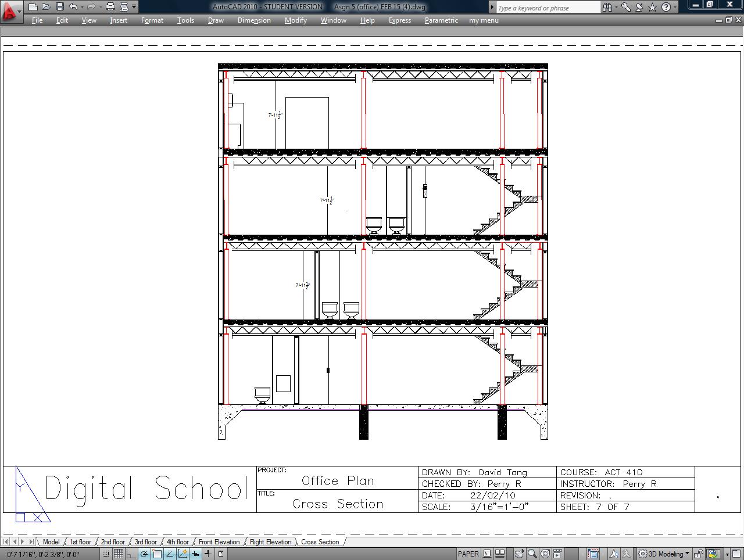This screenshot has width=744, height=560.
Task: Start a new drawing with QNew
Action: click(x=33, y=6)
